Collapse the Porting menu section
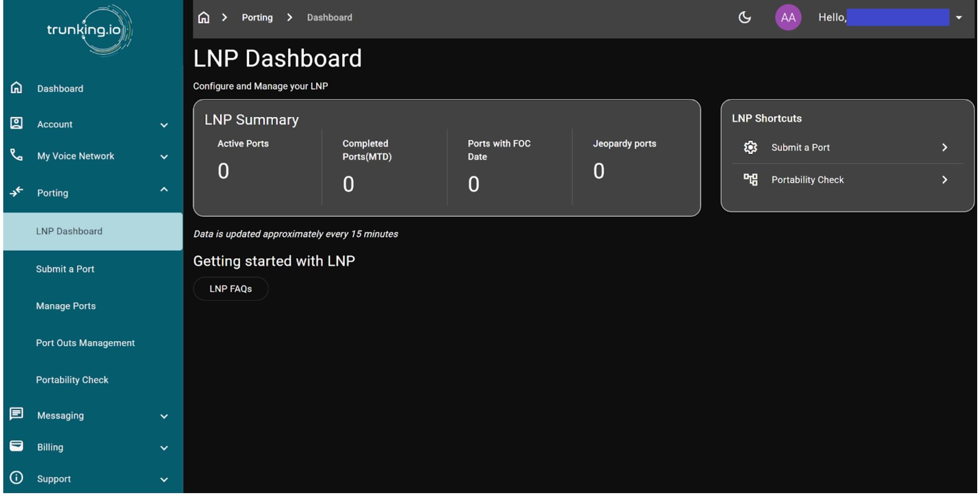 (164, 190)
